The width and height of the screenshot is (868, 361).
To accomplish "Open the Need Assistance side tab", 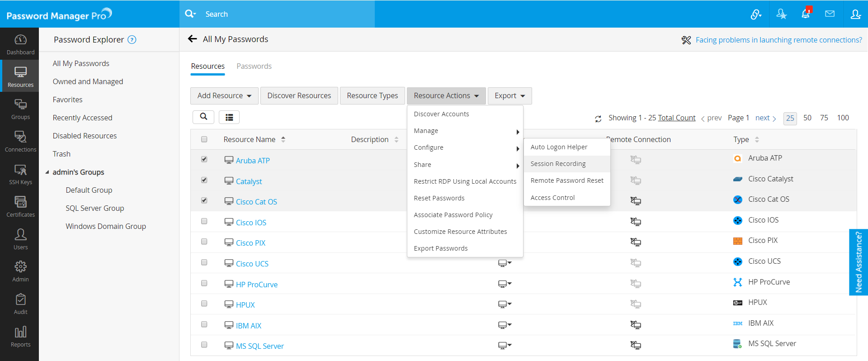I will click(859, 262).
